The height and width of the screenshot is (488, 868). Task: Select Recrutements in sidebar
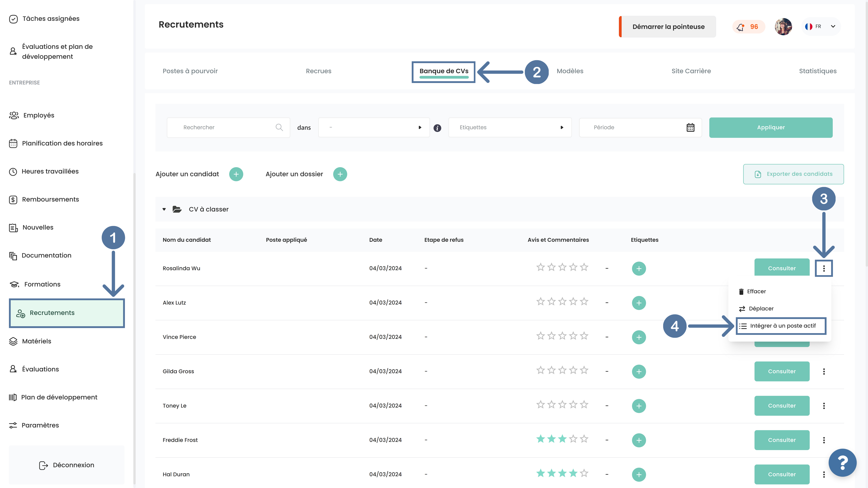point(67,313)
